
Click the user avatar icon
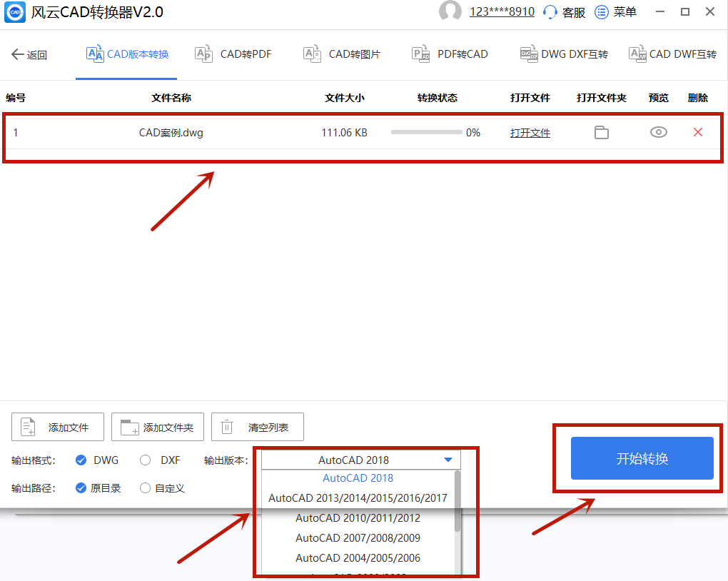(x=450, y=11)
